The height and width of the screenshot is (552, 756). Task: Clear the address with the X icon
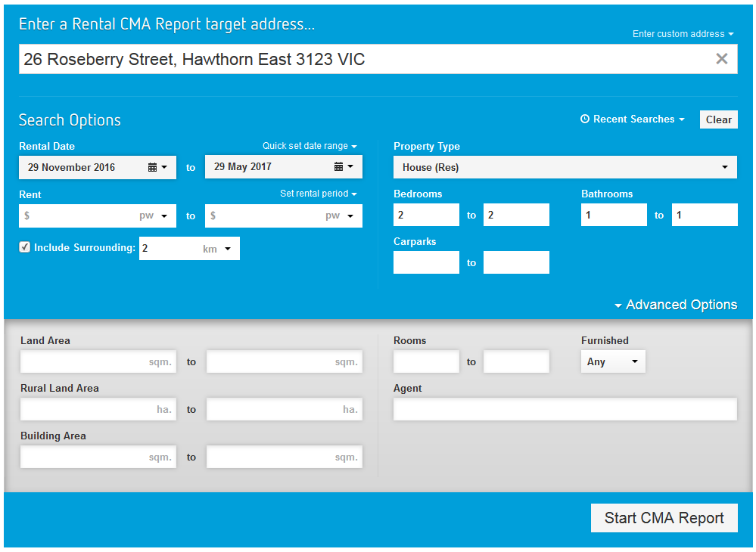(x=721, y=59)
